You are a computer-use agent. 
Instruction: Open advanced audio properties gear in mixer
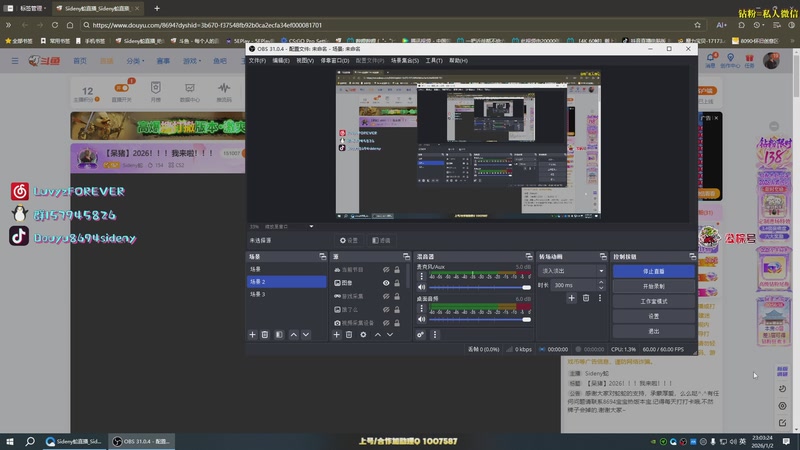click(x=420, y=335)
